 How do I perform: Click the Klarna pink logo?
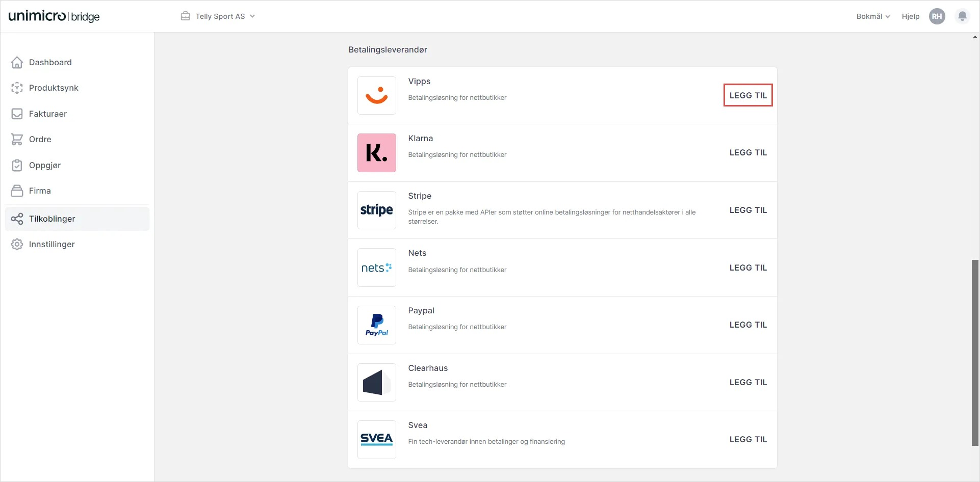click(377, 153)
